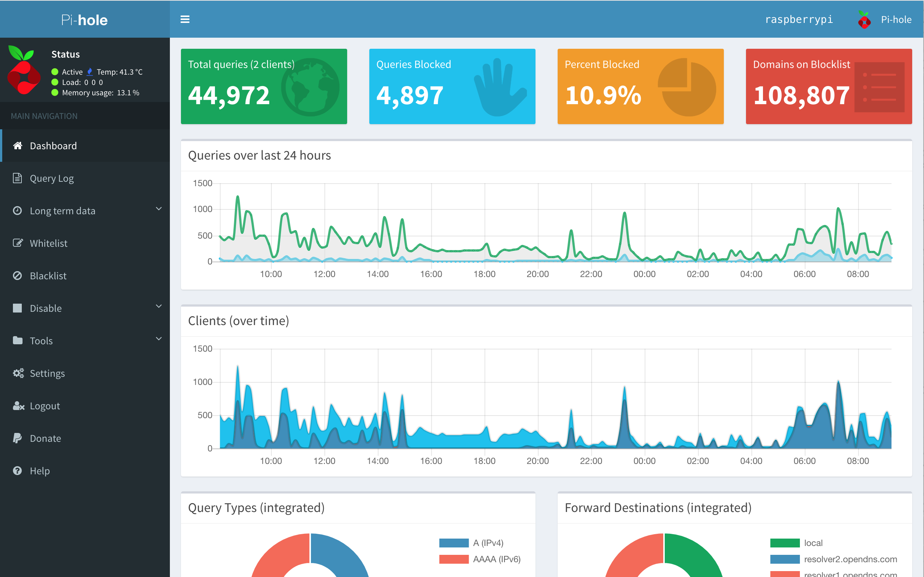The height and width of the screenshot is (577, 924).
Task: Click the pie chart icon in Percent Blocked card
Action: tap(687, 87)
